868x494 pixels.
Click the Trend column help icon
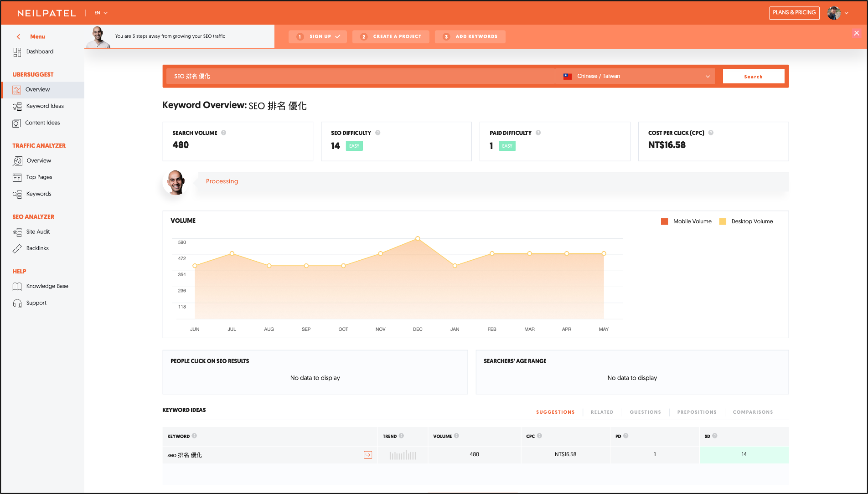(401, 436)
